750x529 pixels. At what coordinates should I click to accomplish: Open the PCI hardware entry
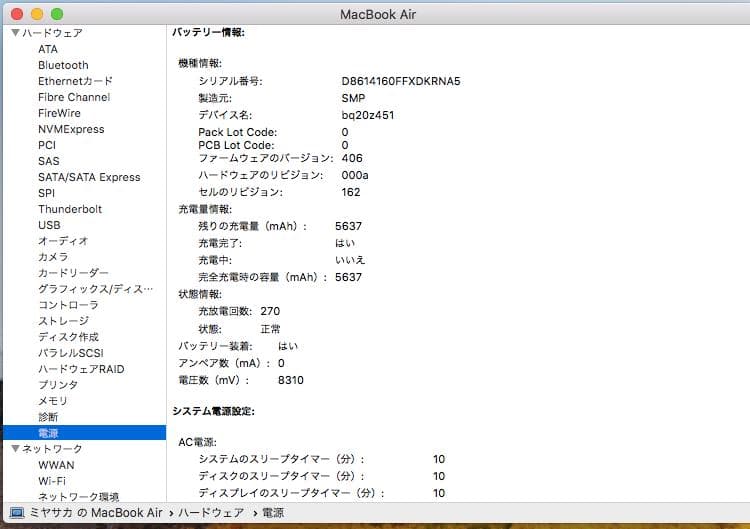click(47, 145)
